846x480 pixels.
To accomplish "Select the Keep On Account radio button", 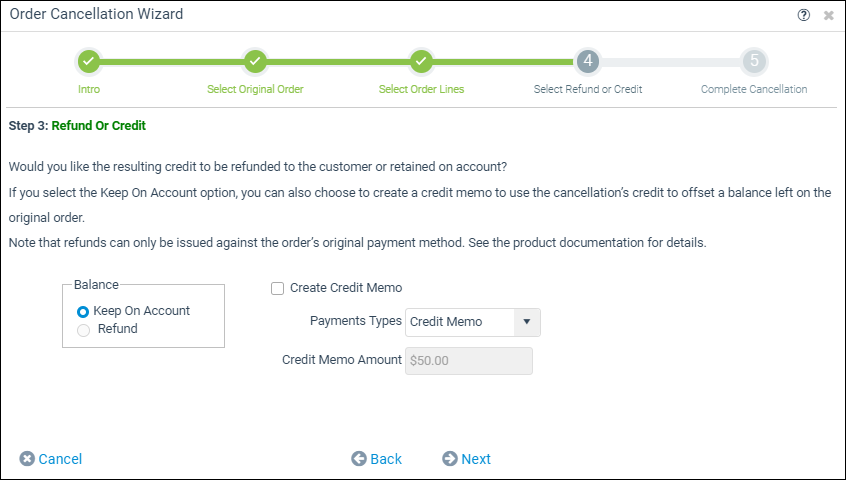I will tap(83, 312).
